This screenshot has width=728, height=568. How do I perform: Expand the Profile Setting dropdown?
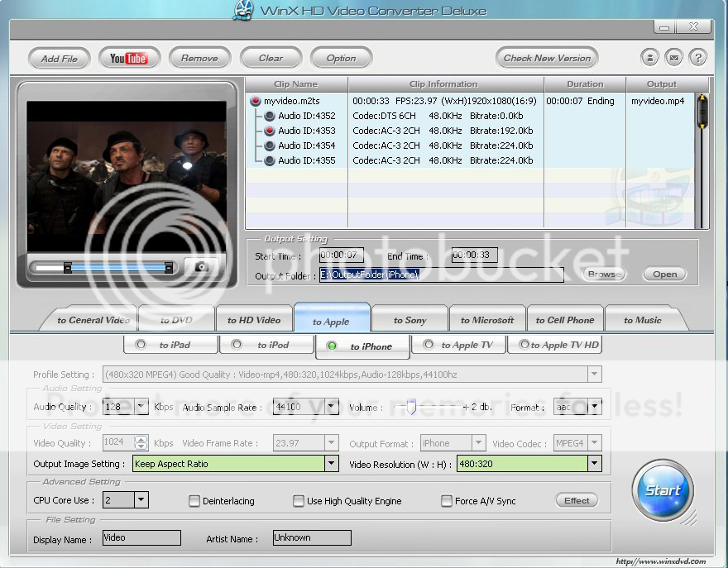[x=594, y=374]
